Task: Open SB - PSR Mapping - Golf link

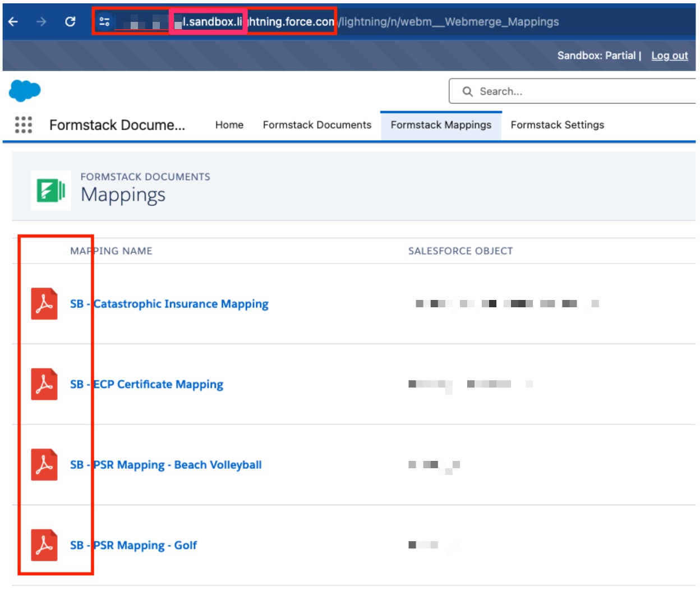Action: pos(133,546)
